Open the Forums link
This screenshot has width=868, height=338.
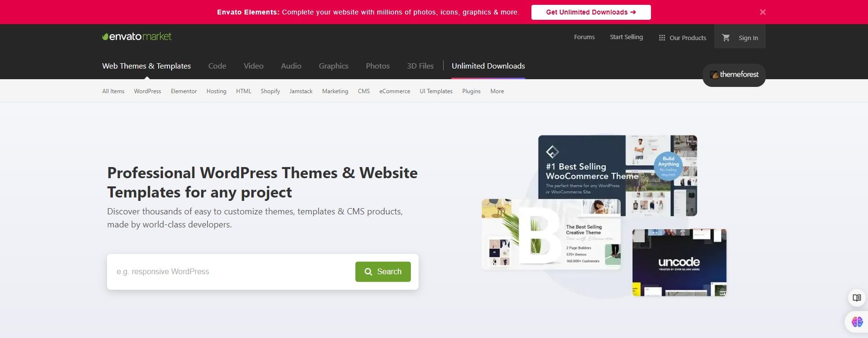point(584,37)
